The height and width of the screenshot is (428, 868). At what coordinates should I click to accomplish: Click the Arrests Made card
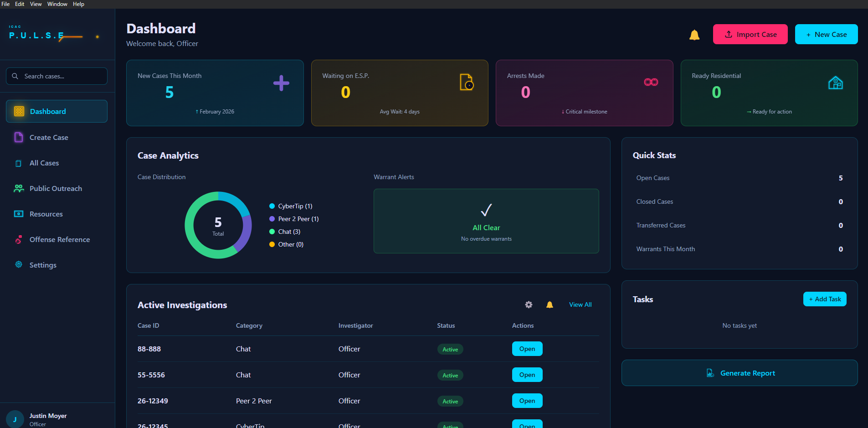click(x=584, y=93)
